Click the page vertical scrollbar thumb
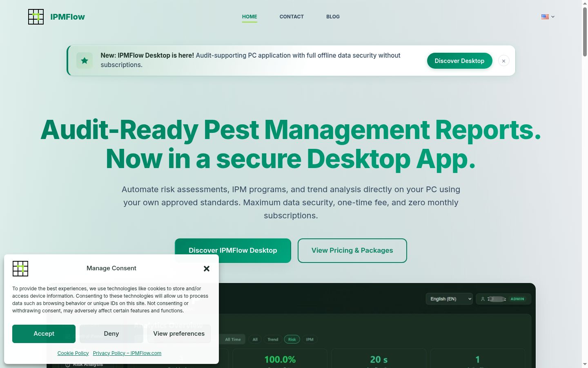This screenshot has height=368, width=588. 585,31
